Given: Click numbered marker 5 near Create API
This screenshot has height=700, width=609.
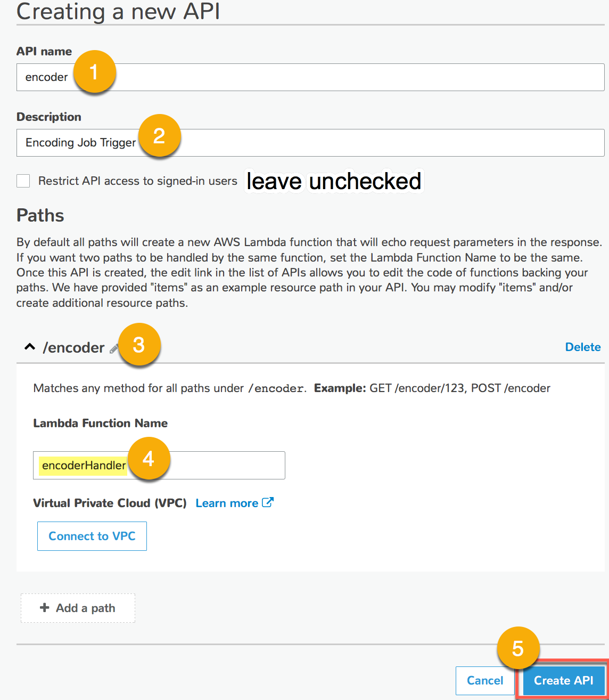Looking at the screenshot, I should 518,648.
